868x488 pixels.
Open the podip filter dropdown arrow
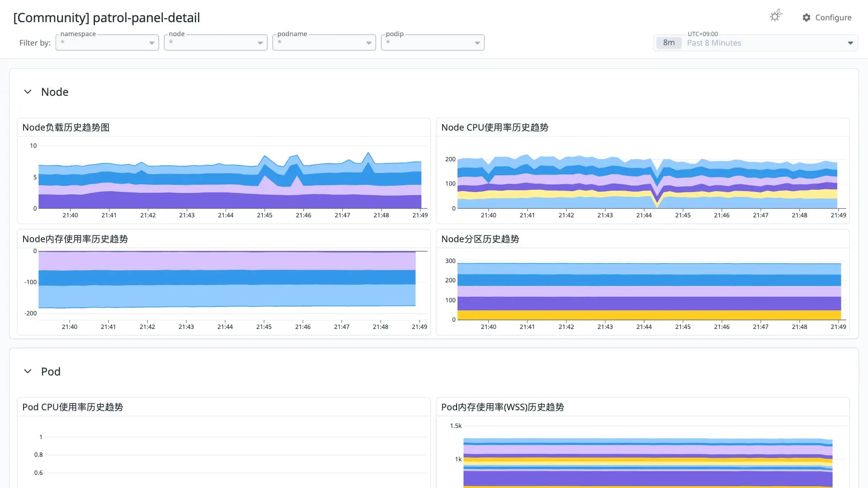(477, 43)
